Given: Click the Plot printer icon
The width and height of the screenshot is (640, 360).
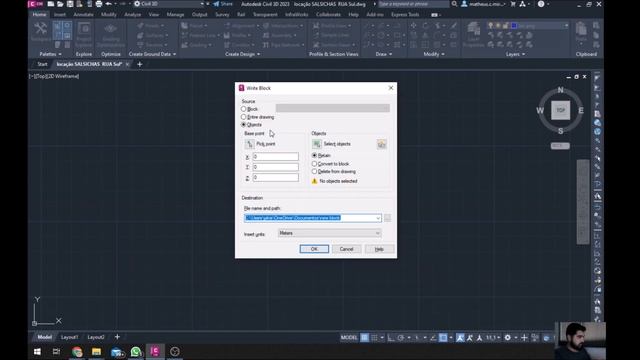Looking at the screenshot, I should pos(99,4).
